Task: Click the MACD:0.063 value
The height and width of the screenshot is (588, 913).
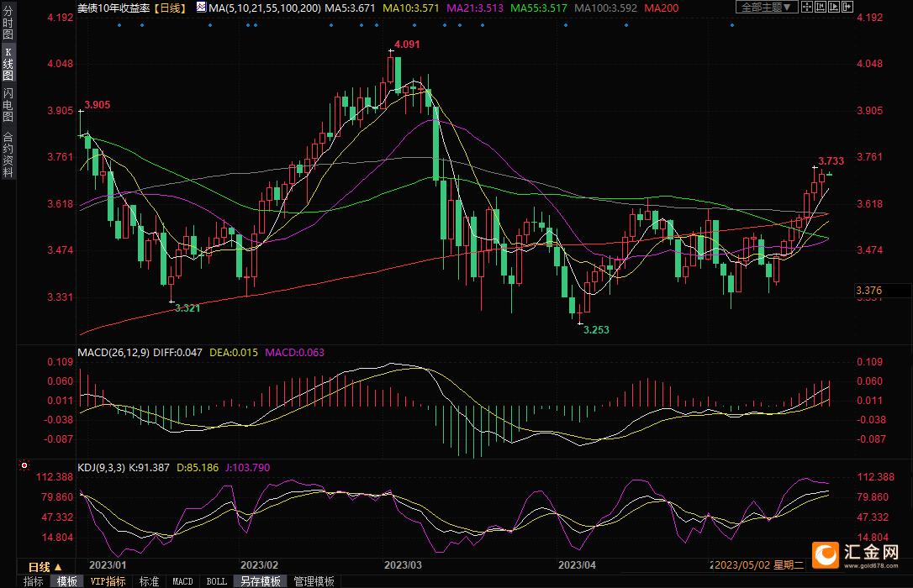Action: pyautogui.click(x=294, y=353)
